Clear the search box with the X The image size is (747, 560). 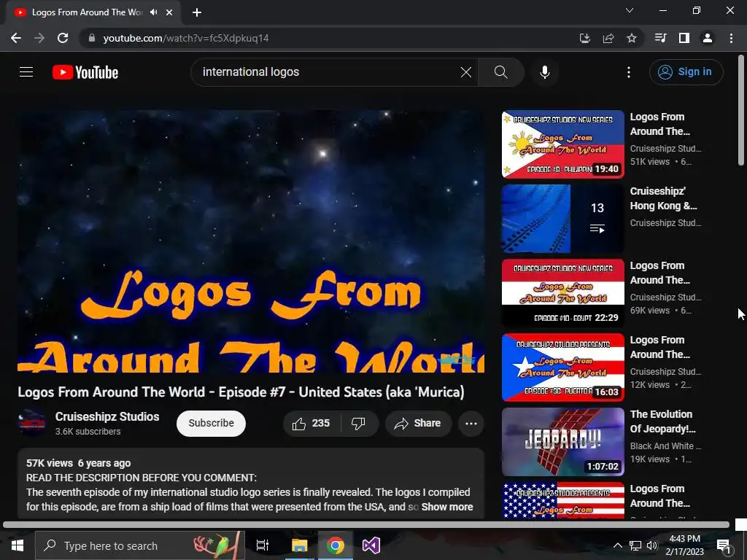pos(466,72)
